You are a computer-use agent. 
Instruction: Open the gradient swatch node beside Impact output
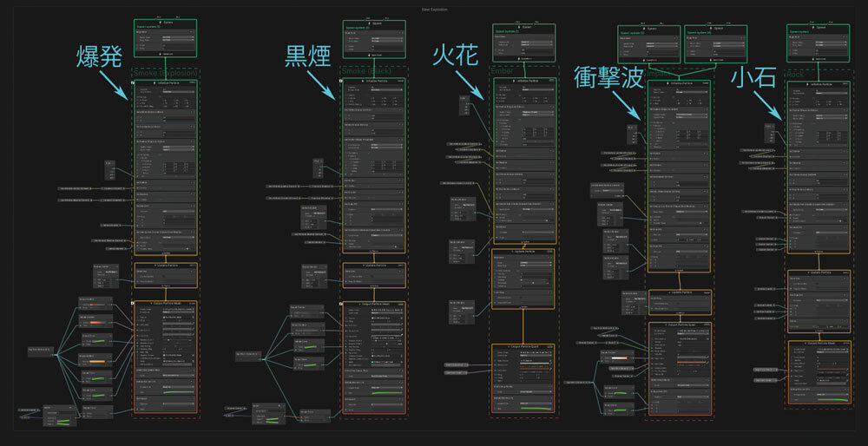coord(619,357)
